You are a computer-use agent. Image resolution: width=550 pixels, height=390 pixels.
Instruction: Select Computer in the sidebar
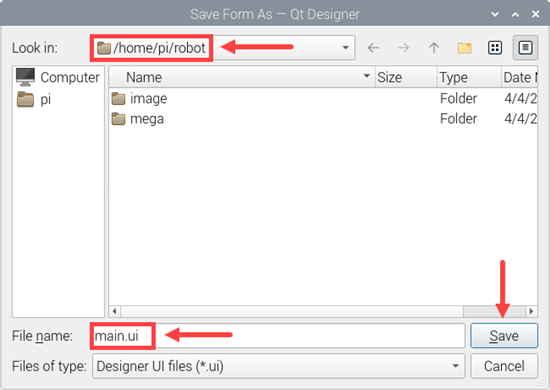tap(58, 77)
